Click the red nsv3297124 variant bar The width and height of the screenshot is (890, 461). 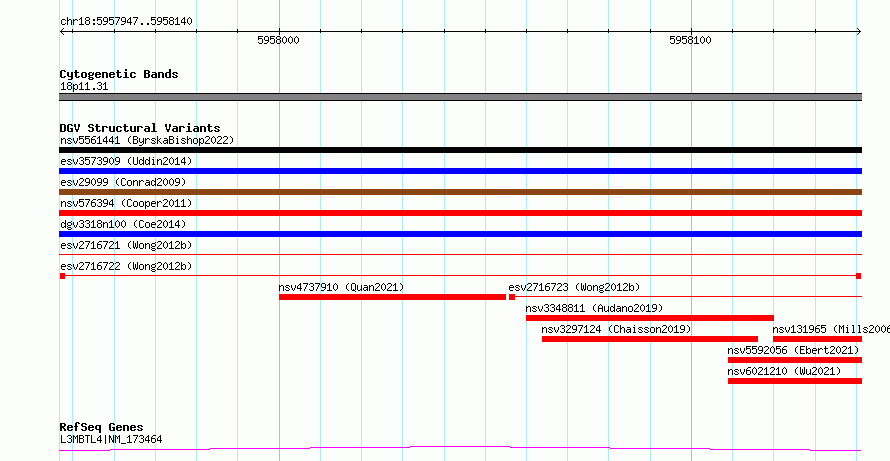pyautogui.click(x=650, y=339)
